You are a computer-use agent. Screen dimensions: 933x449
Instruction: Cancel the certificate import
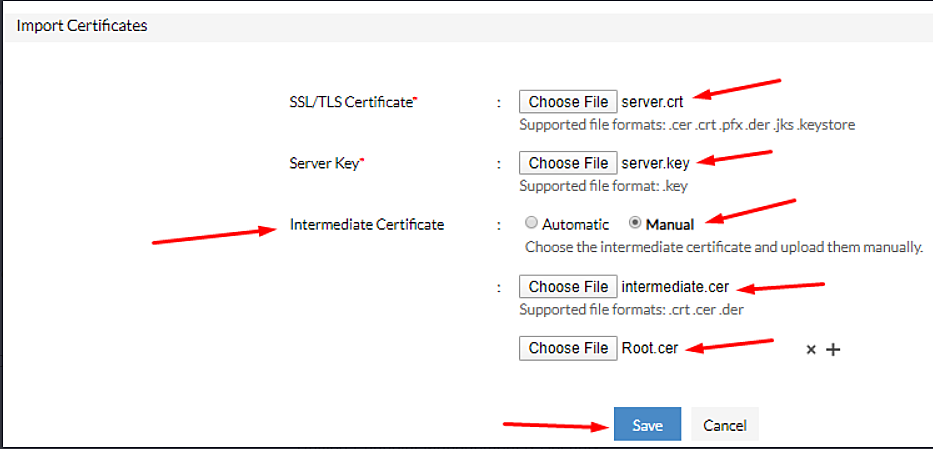tap(725, 425)
